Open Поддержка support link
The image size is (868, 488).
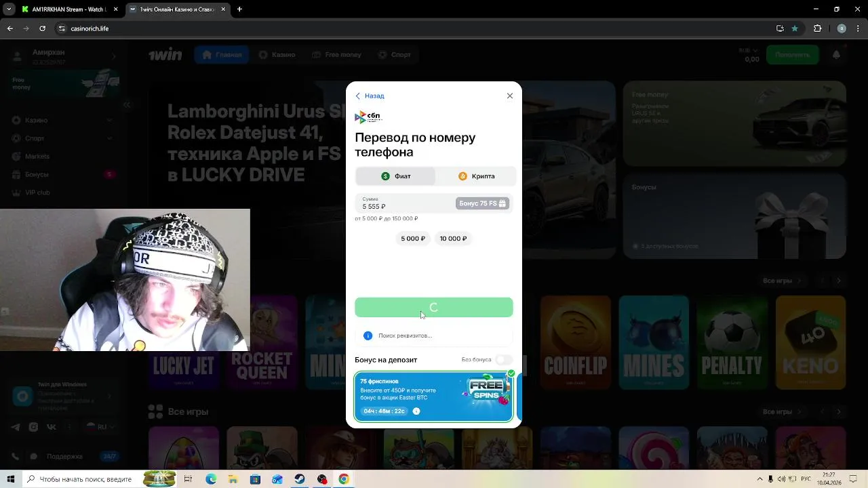[65, 456]
